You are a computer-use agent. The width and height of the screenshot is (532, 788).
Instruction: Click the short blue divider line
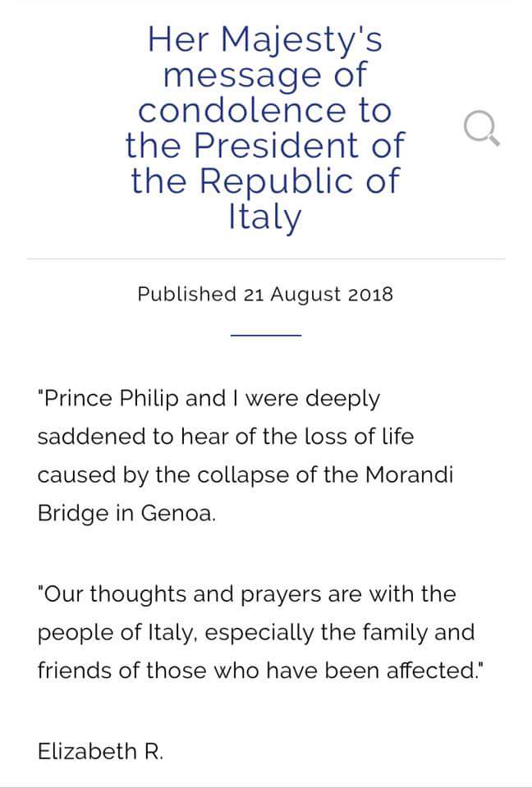click(x=265, y=335)
